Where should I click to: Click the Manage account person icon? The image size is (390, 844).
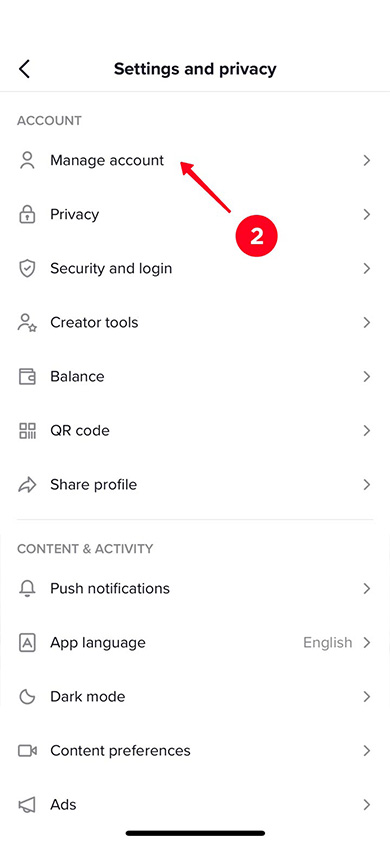[x=27, y=160]
